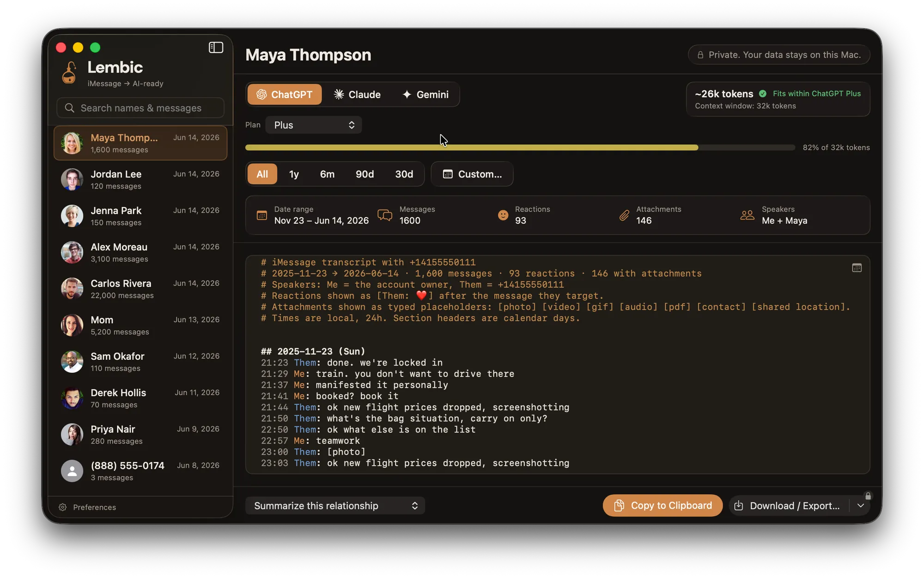Click the Maya Thompson heading
924x579 pixels.
(308, 55)
